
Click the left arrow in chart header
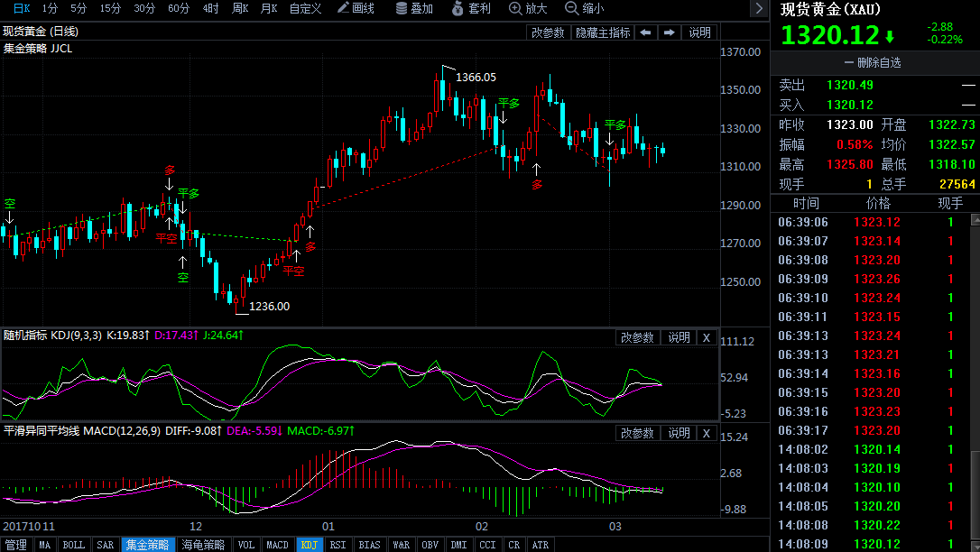(645, 32)
